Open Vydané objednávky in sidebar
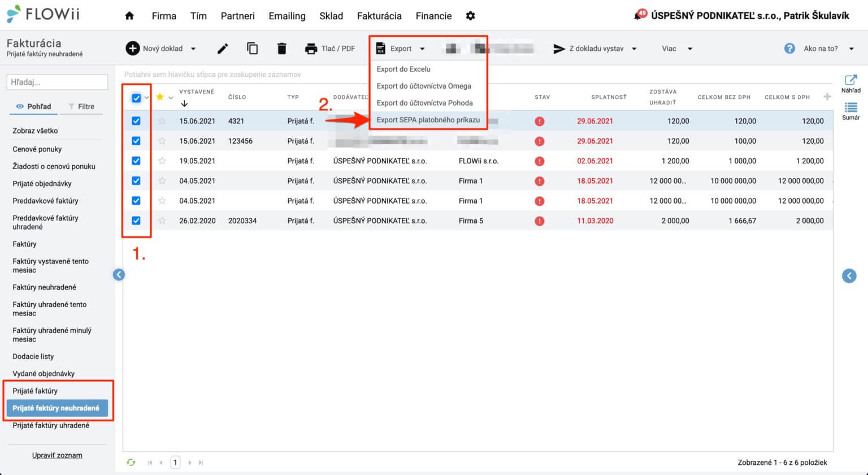Screen dimensions: 868x475 (44, 373)
